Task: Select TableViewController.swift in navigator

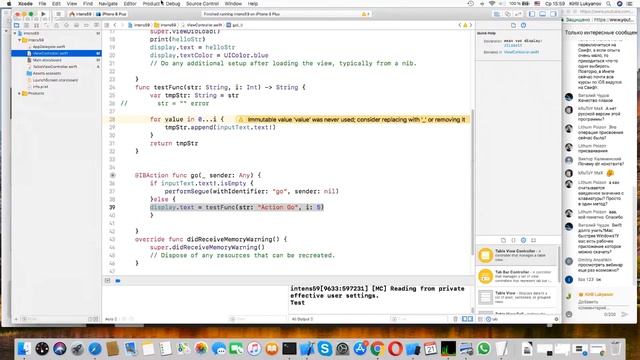Action: 55,67
